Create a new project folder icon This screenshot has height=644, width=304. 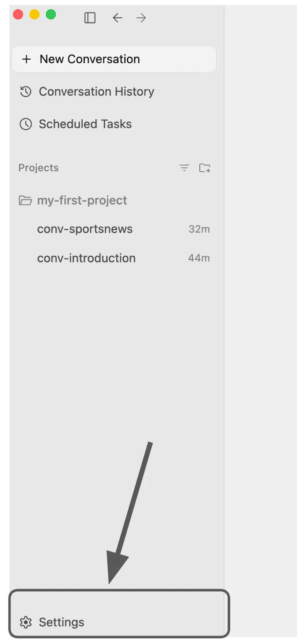[205, 168]
